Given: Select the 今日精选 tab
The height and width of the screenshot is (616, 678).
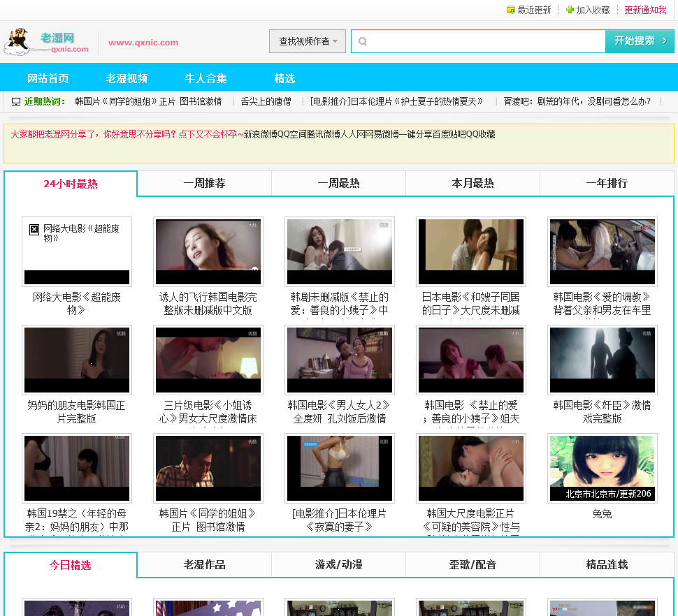Looking at the screenshot, I should [71, 565].
